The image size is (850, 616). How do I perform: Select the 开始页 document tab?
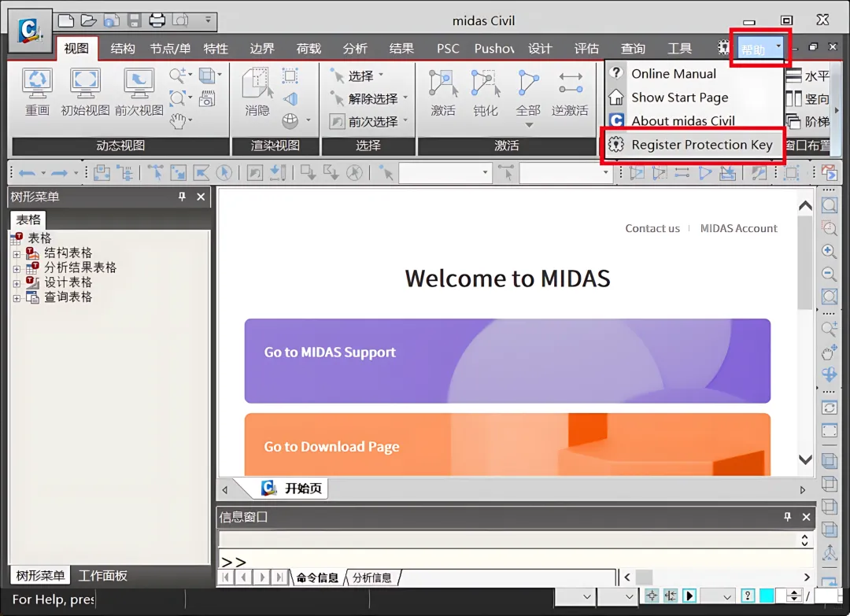pos(292,488)
